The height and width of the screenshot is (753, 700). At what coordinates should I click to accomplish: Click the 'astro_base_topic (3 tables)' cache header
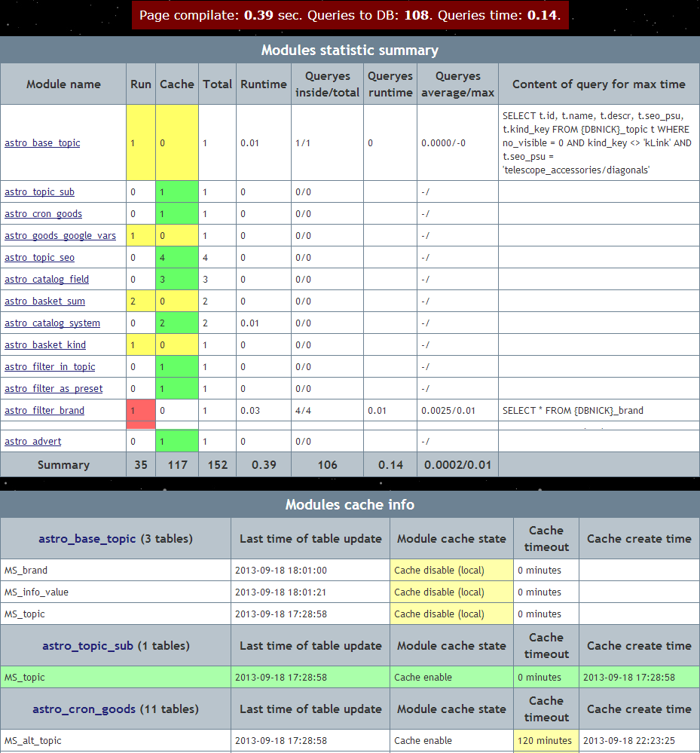tap(116, 539)
